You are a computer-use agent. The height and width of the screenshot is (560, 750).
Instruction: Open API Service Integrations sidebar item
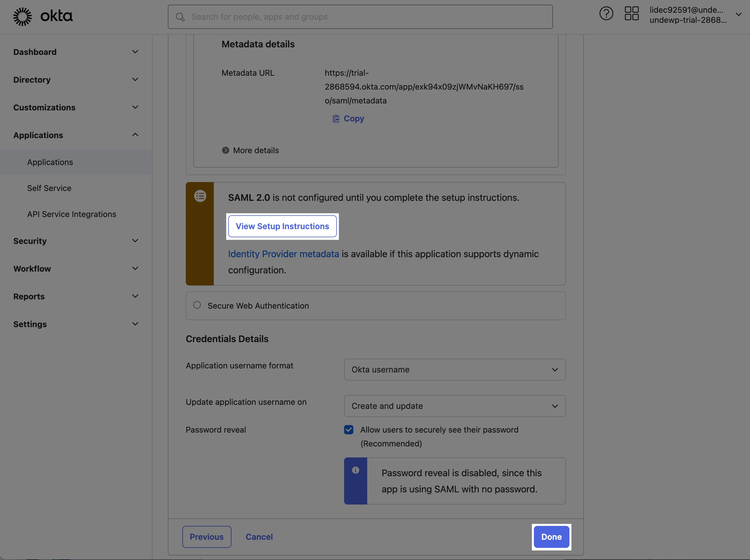coord(72,214)
